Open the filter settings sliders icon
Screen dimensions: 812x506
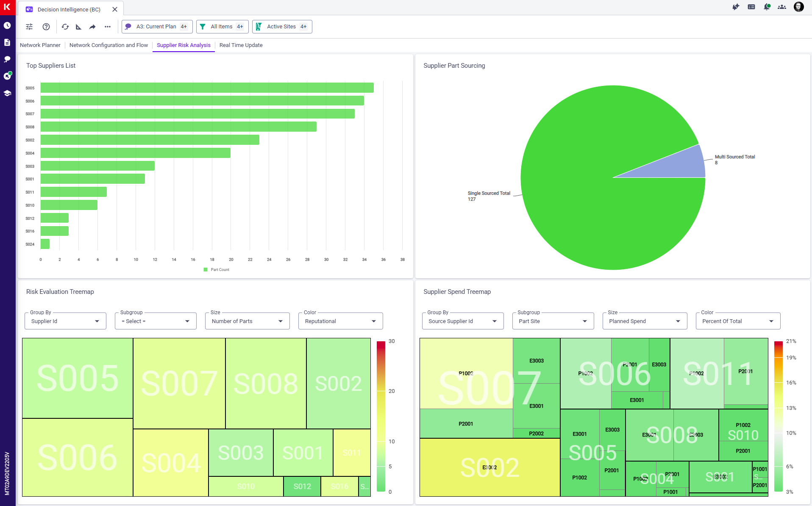point(29,27)
